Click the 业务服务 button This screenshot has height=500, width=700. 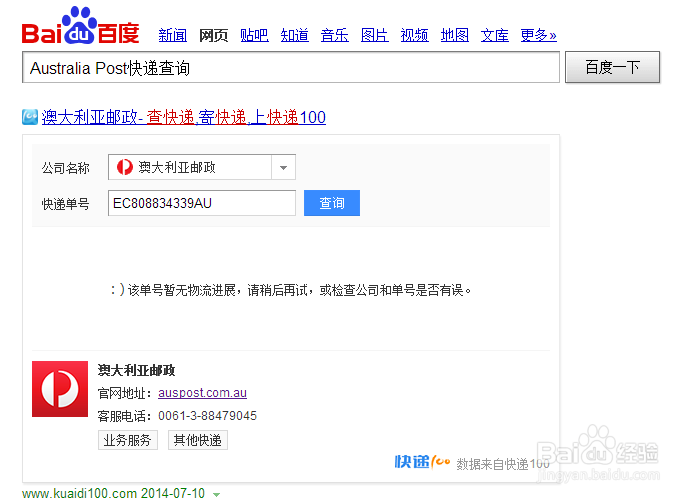[x=128, y=440]
